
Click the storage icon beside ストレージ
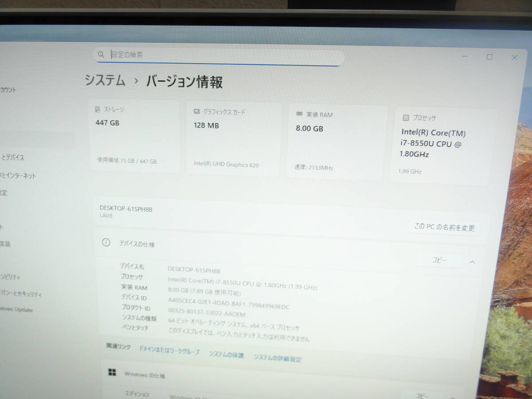tap(98, 109)
